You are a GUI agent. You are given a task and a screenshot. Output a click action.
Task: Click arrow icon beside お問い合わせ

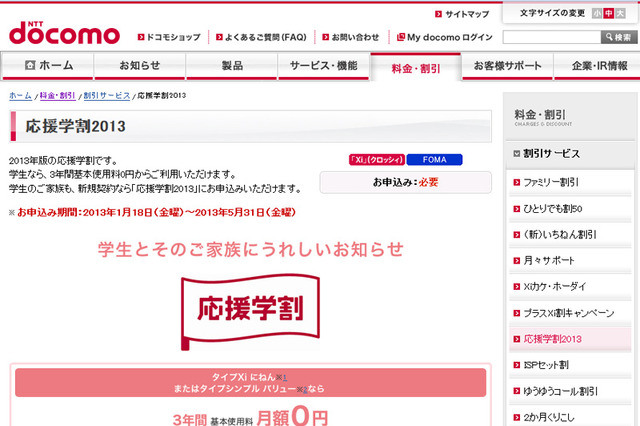click(x=325, y=37)
